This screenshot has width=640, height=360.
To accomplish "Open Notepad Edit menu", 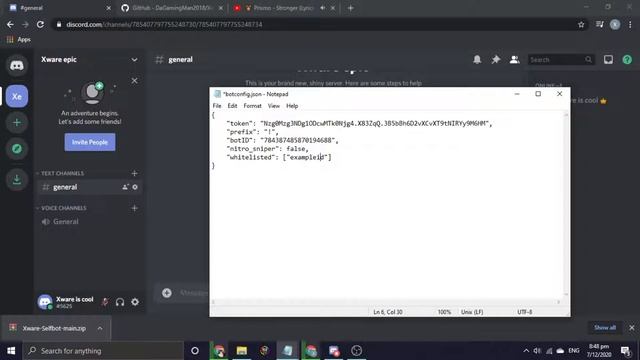I will click(x=232, y=106).
